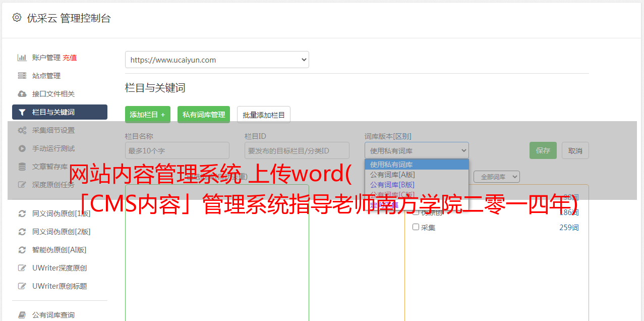Image resolution: width=644 pixels, height=321 pixels.
Task: Open 文章暂存库 in the sidebar
Action: click(x=50, y=167)
